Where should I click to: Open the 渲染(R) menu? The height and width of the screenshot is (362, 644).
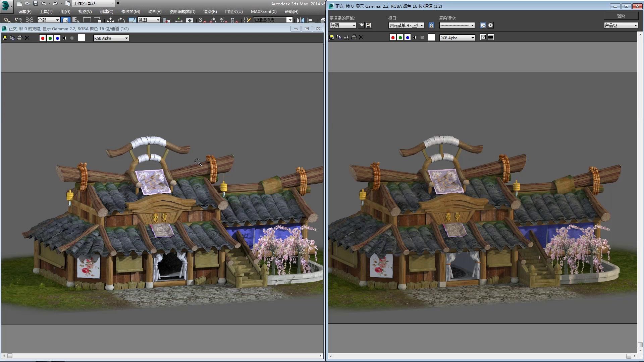click(210, 12)
